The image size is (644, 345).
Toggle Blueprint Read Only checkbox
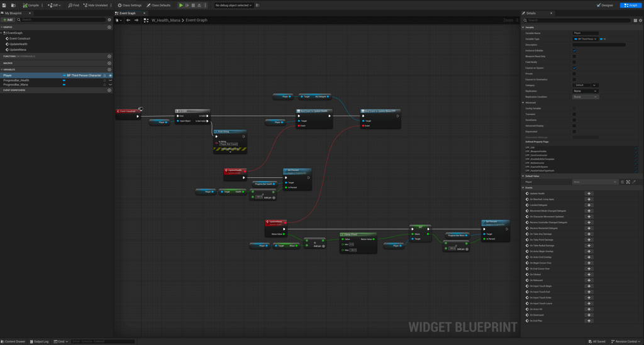coord(574,56)
